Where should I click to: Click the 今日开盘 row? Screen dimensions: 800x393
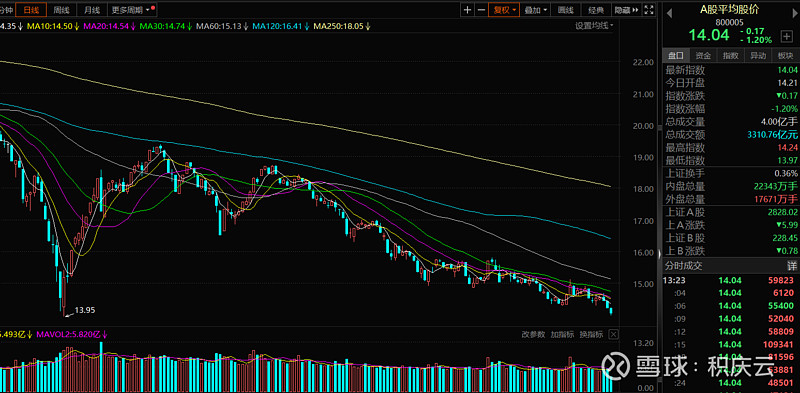[x=731, y=83]
